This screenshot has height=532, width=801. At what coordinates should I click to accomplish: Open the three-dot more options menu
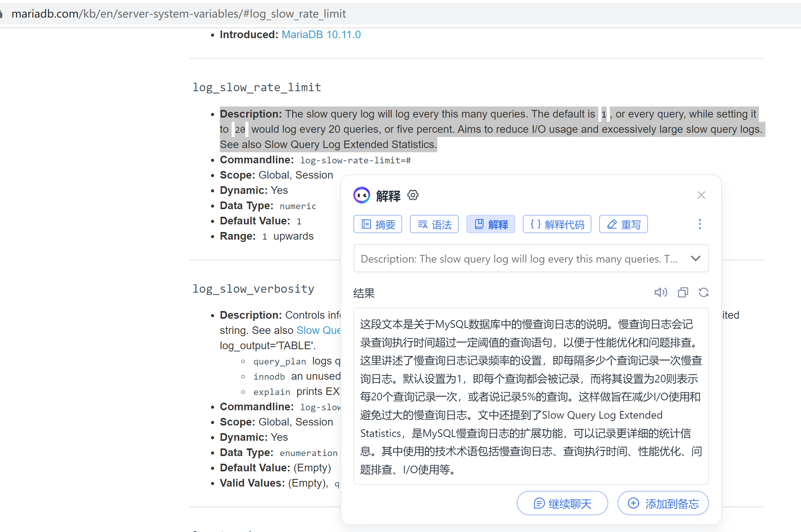click(699, 224)
